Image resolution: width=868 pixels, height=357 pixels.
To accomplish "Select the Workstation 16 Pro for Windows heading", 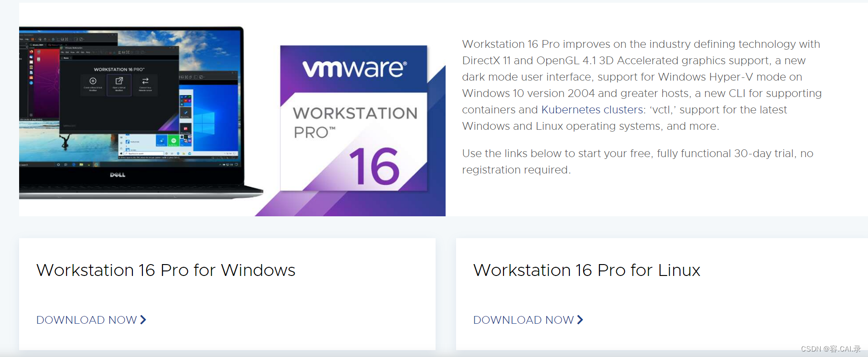I will [x=166, y=270].
